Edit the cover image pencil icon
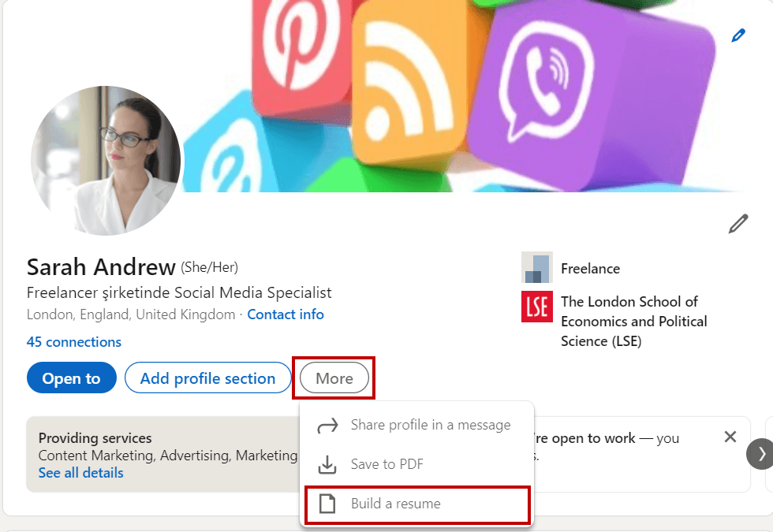Image resolution: width=773 pixels, height=532 pixels. pyautogui.click(x=738, y=35)
